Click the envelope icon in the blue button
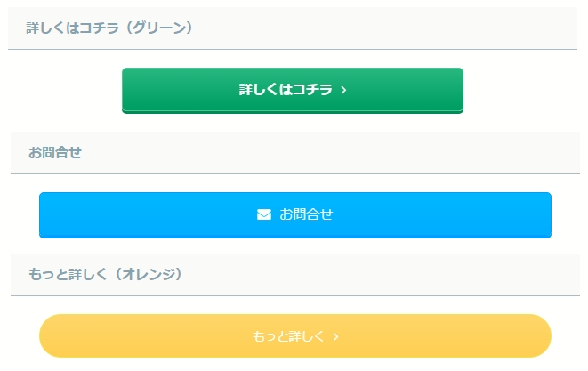Image resolution: width=588 pixels, height=371 pixels. pyautogui.click(x=264, y=214)
